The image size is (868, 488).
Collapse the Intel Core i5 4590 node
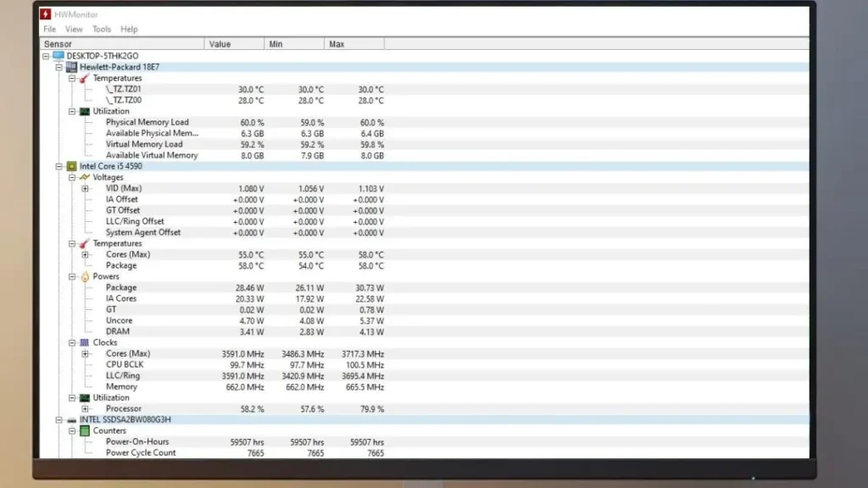pos(58,166)
